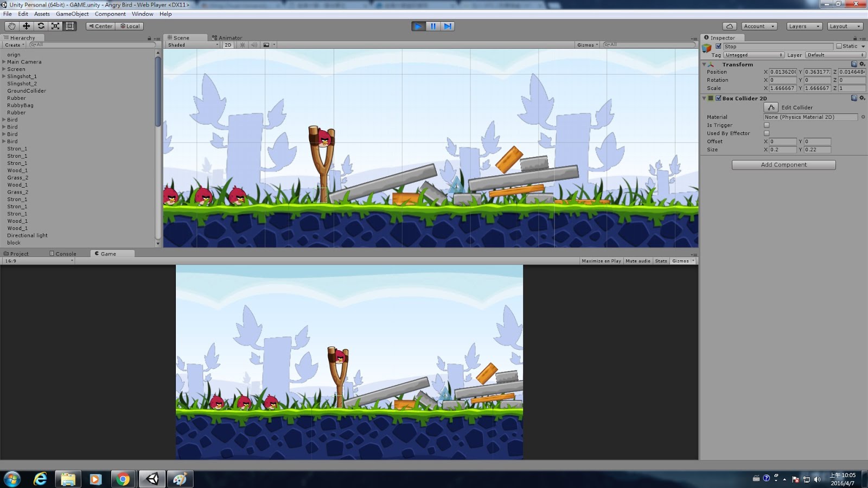Screen dimensions: 868x488
Task: Open Transform component help reference icon
Action: pyautogui.click(x=854, y=64)
